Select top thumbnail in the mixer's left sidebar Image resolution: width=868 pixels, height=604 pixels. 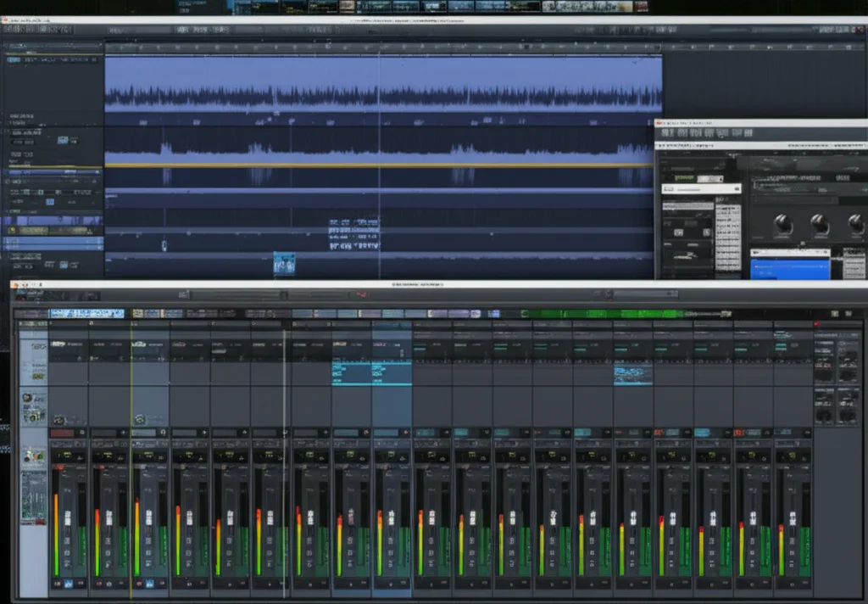pos(34,361)
